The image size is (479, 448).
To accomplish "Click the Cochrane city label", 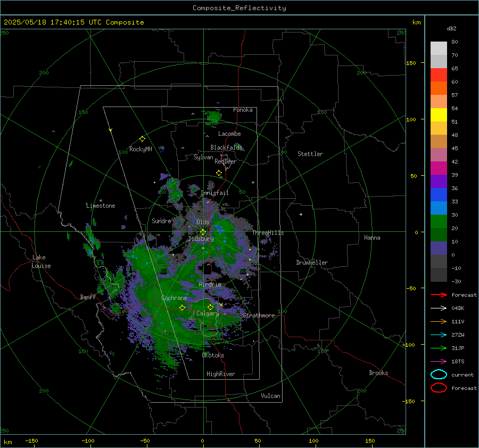I will coord(174,298).
